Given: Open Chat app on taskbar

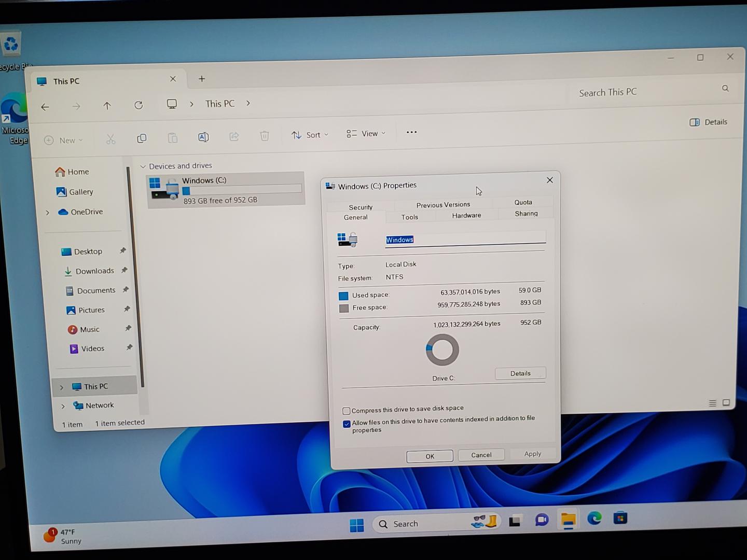Looking at the screenshot, I should pyautogui.click(x=542, y=520).
